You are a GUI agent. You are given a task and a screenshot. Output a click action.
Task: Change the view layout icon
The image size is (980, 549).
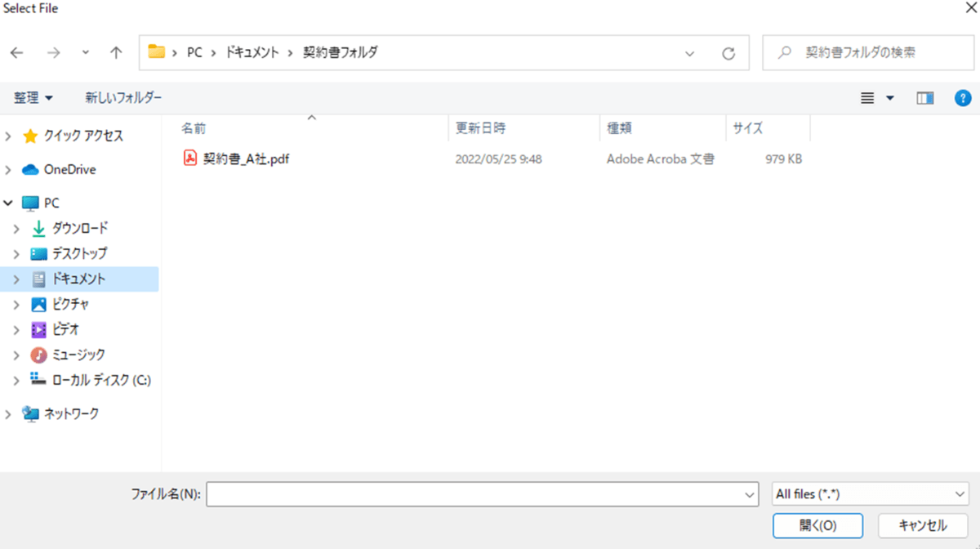pyautogui.click(x=868, y=98)
